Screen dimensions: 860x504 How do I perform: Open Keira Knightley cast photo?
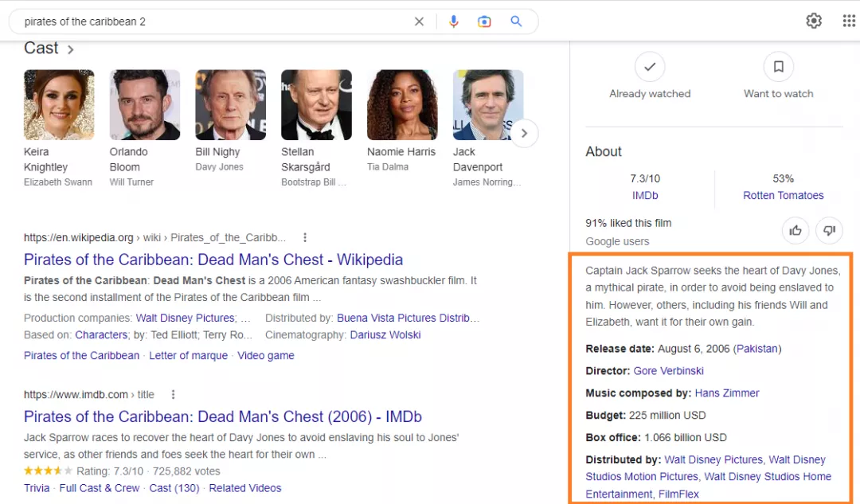click(x=59, y=105)
